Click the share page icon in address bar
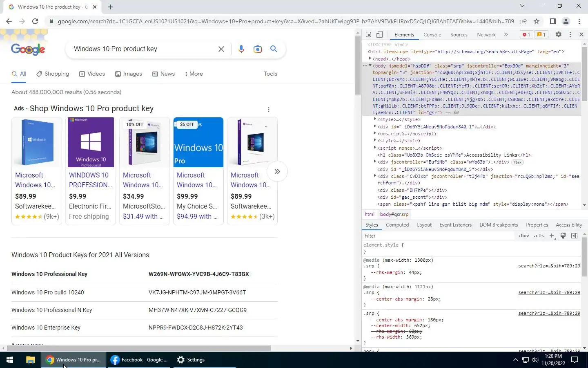The image size is (588, 368). click(523, 21)
